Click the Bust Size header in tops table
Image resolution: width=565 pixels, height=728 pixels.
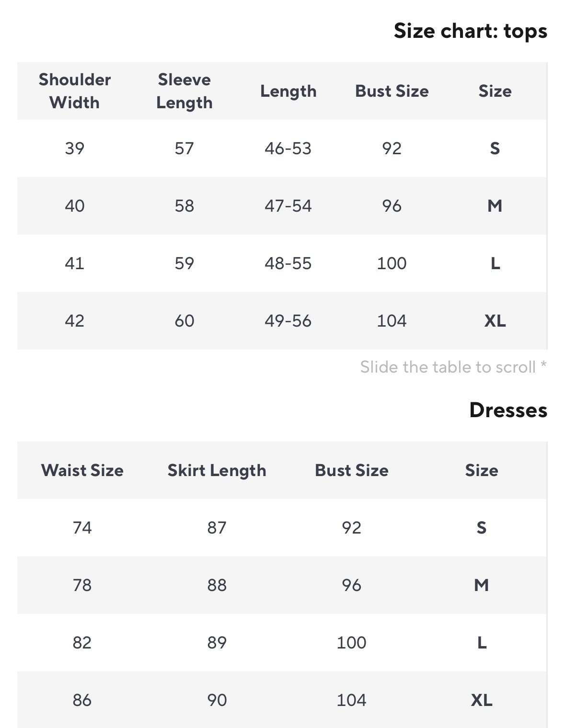pyautogui.click(x=392, y=91)
